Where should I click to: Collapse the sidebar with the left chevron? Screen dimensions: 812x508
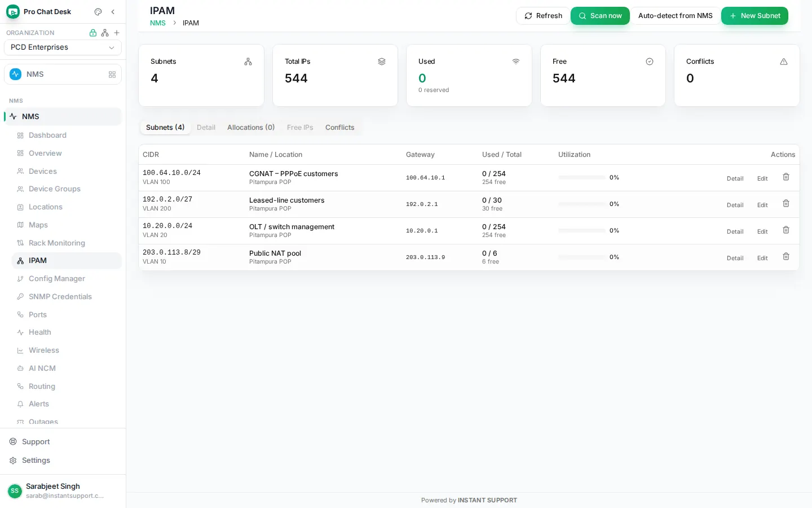113,12
